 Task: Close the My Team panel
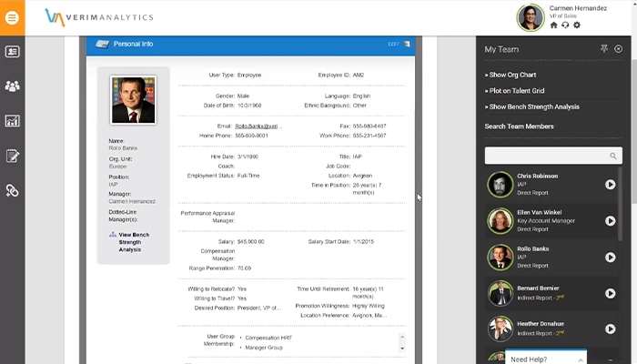click(618, 49)
